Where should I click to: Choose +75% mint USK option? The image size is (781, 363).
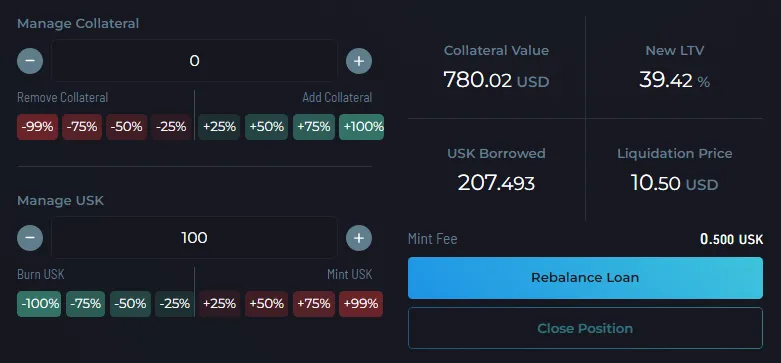314,304
